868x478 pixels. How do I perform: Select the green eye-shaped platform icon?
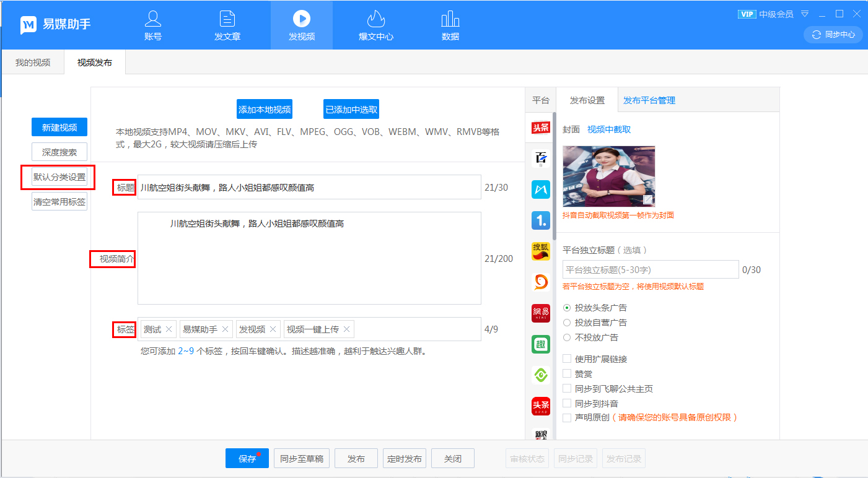[540, 375]
